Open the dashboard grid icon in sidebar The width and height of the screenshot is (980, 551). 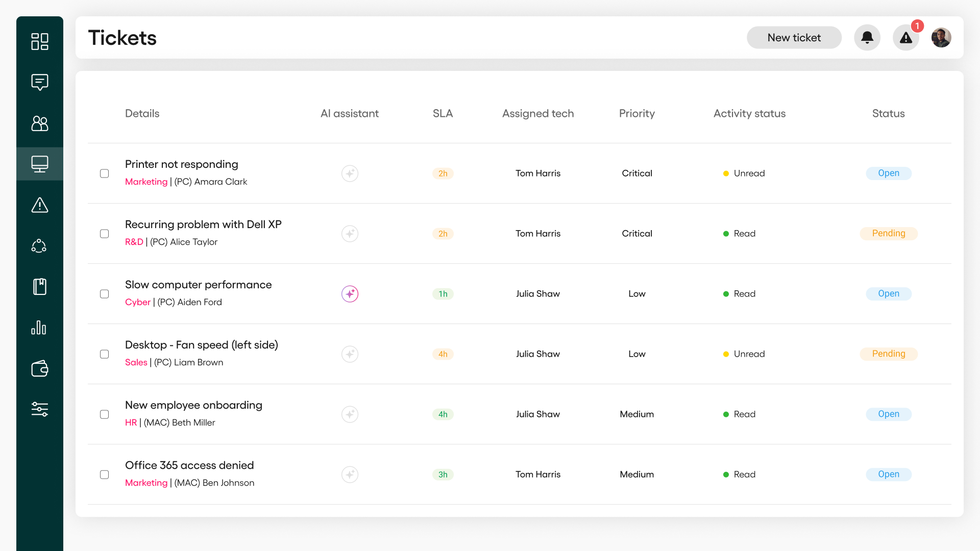tap(39, 41)
